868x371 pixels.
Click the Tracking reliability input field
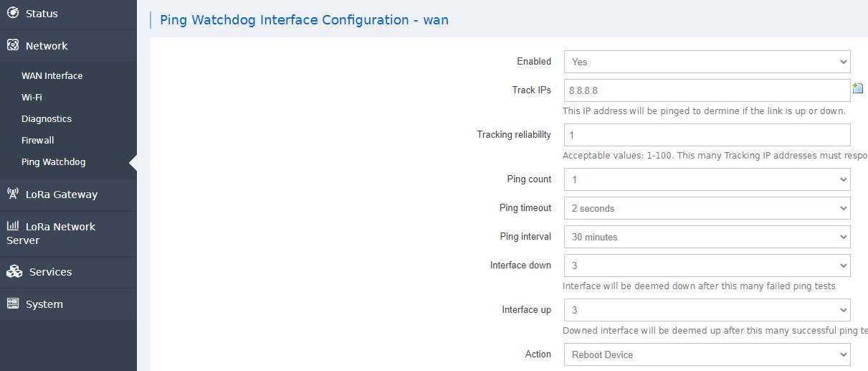(x=707, y=135)
